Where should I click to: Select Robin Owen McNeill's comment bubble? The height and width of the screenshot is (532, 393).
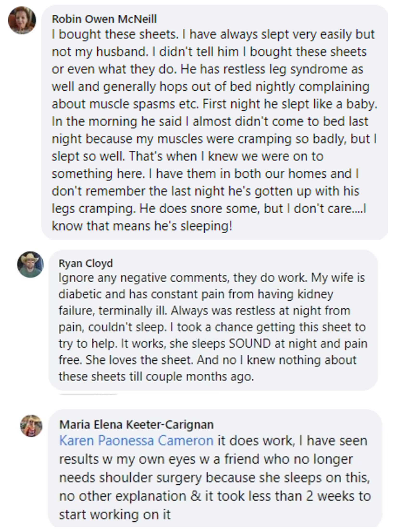[x=214, y=122]
